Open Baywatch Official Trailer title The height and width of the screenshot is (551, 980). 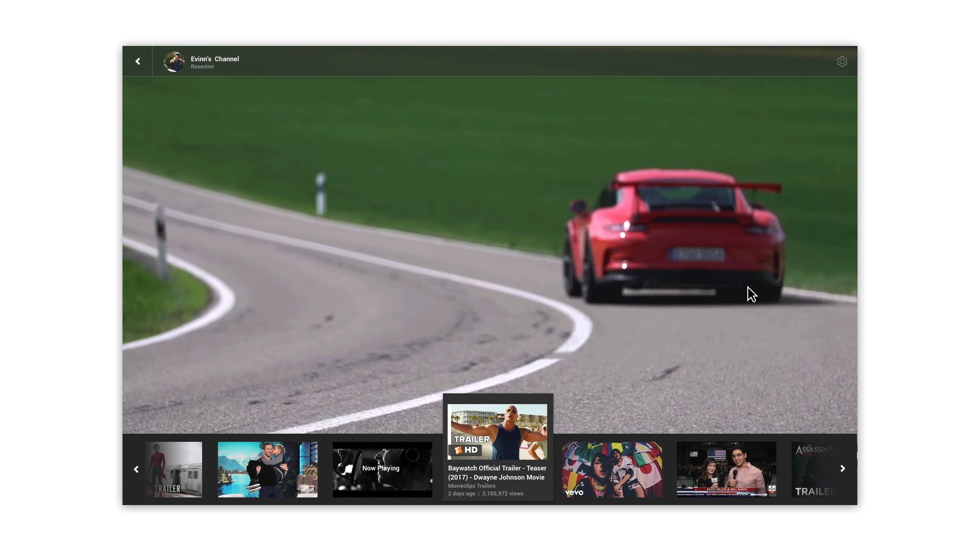click(x=497, y=472)
